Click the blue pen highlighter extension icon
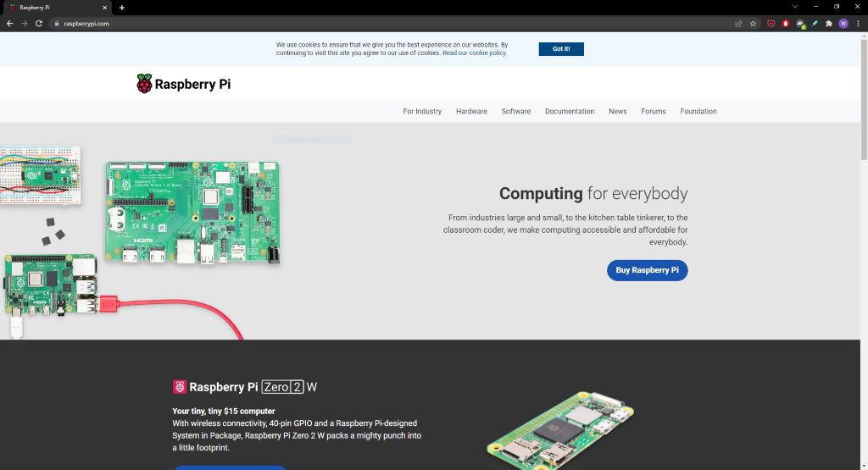The image size is (868, 470). click(815, 24)
